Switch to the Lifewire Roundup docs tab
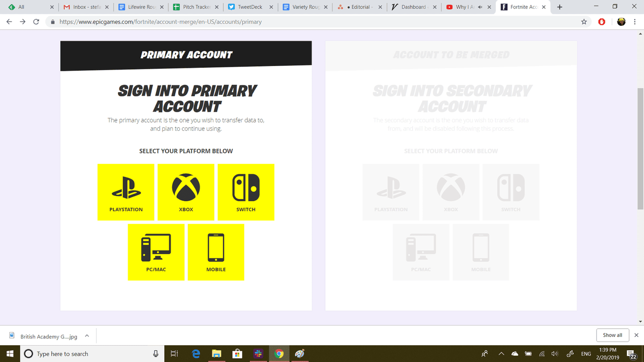This screenshot has height=362, width=644. [x=141, y=7]
